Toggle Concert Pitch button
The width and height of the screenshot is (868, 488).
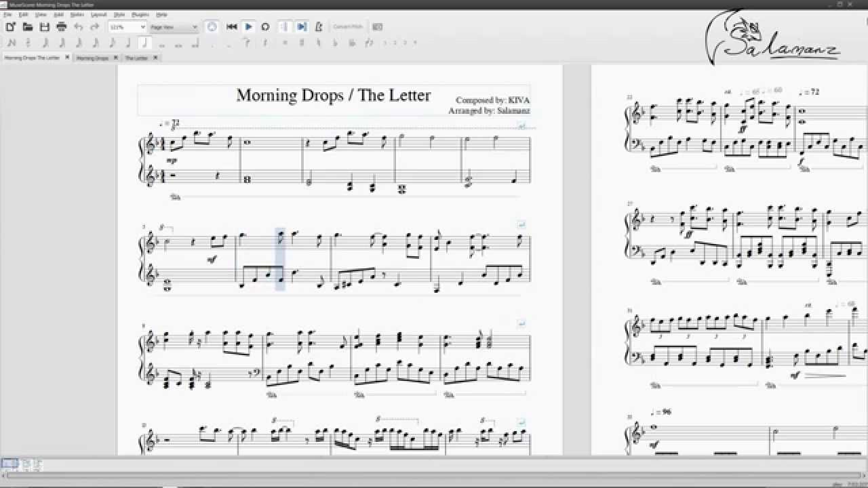[348, 26]
